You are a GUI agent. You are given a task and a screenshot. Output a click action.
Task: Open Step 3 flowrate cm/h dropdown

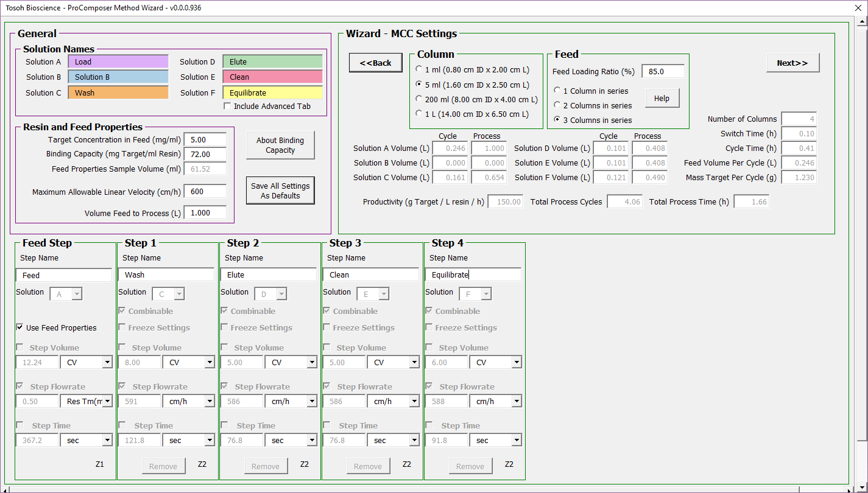coord(414,401)
